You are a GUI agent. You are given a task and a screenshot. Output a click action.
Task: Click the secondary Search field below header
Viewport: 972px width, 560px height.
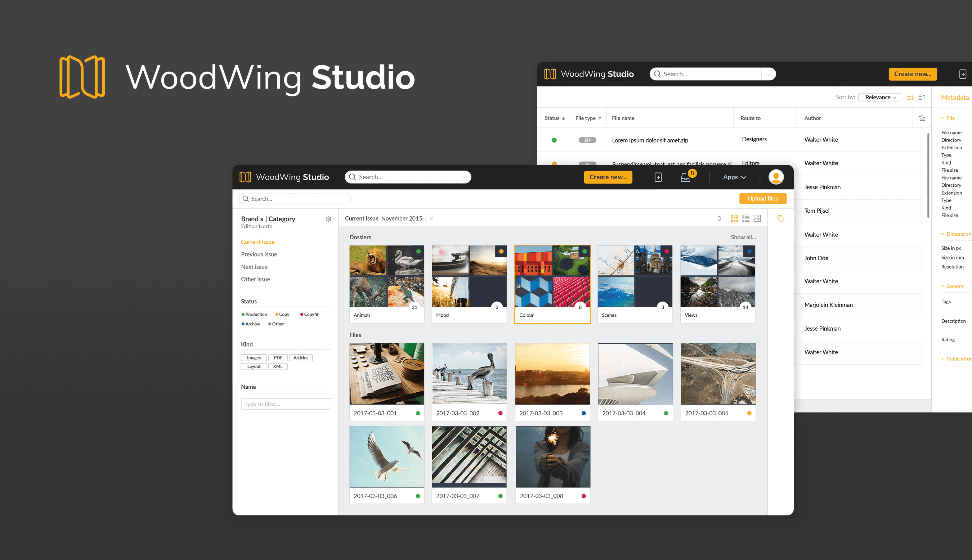[295, 199]
